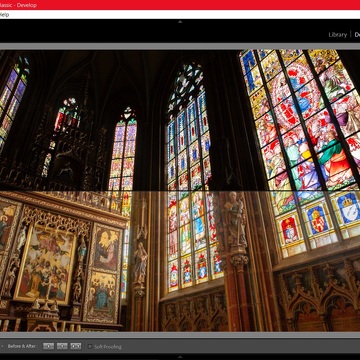The height and width of the screenshot is (360, 360).
Task: Open the Help menu
Action: point(3,15)
